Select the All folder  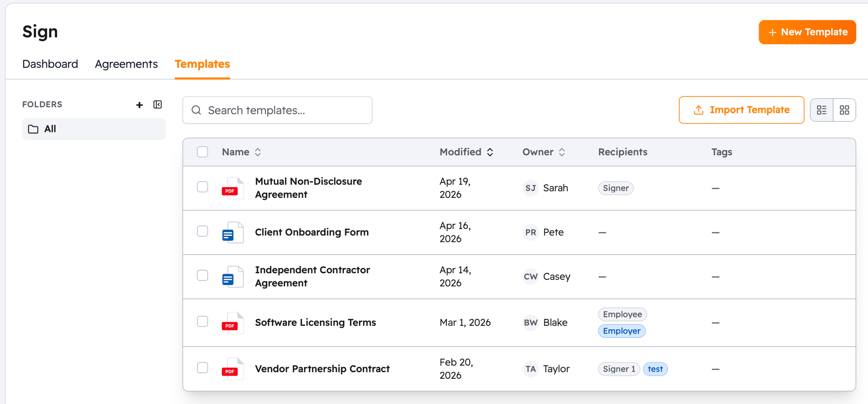(94, 129)
